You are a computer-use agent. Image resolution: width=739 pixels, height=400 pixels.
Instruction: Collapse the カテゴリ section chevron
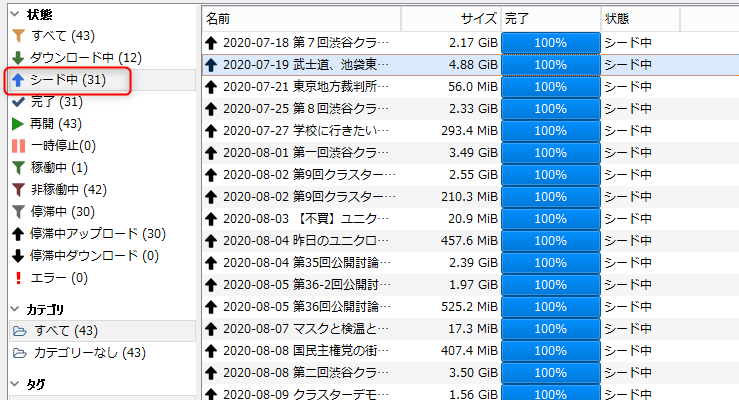(14, 309)
